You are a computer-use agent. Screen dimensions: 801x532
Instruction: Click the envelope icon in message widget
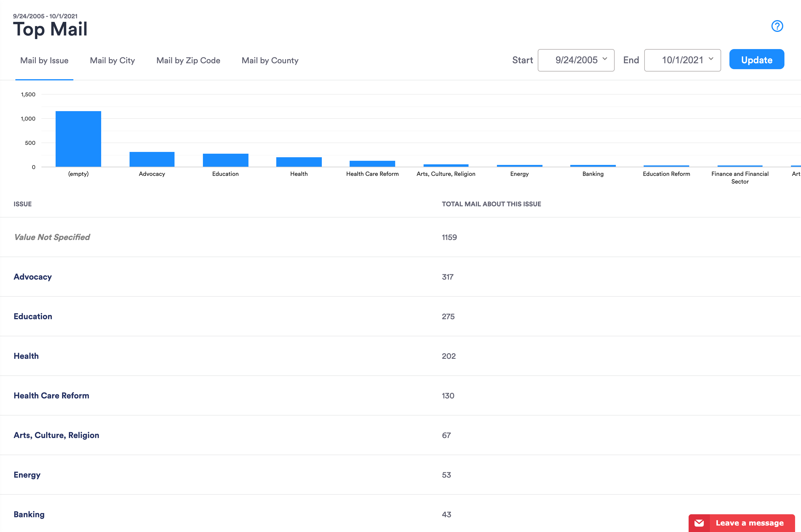(699, 523)
